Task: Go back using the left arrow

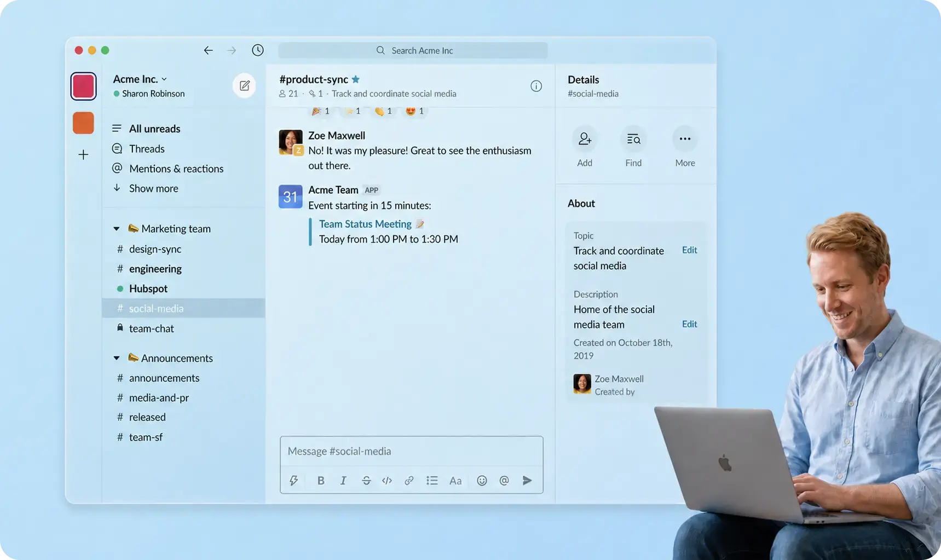Action: click(208, 50)
